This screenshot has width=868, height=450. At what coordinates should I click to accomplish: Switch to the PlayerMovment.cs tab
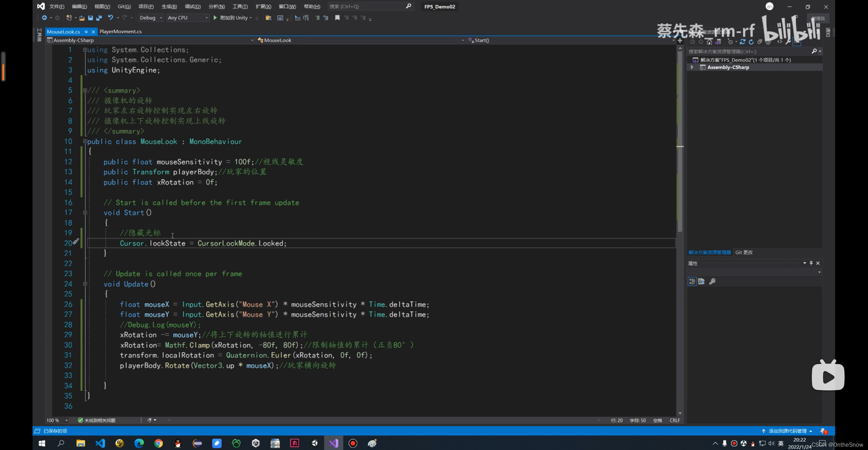point(120,31)
